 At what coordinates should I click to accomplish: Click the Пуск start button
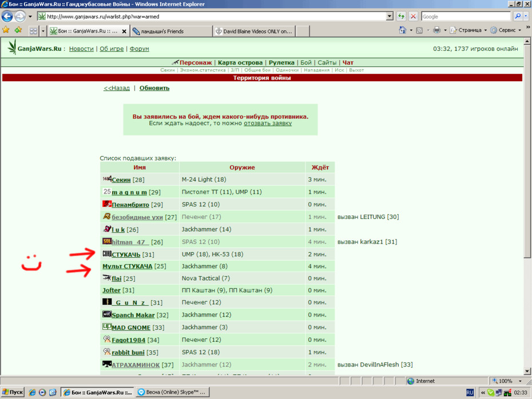point(13,392)
